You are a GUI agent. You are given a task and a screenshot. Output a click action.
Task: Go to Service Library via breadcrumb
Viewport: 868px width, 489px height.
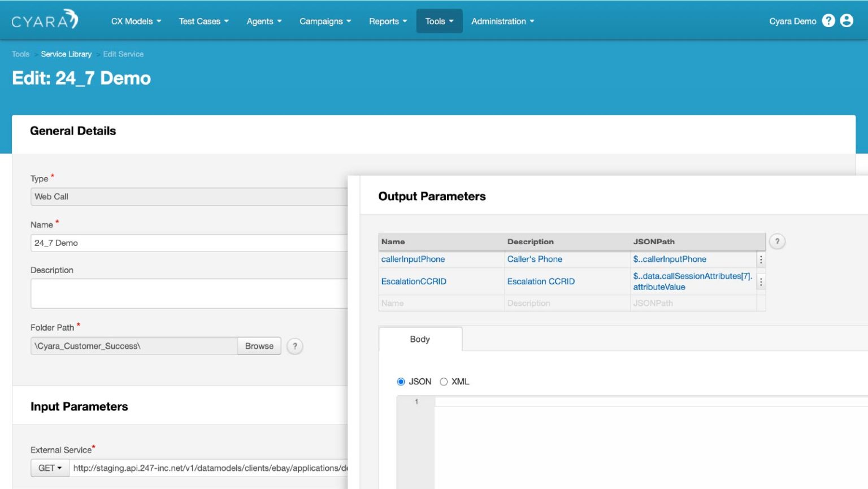click(66, 54)
